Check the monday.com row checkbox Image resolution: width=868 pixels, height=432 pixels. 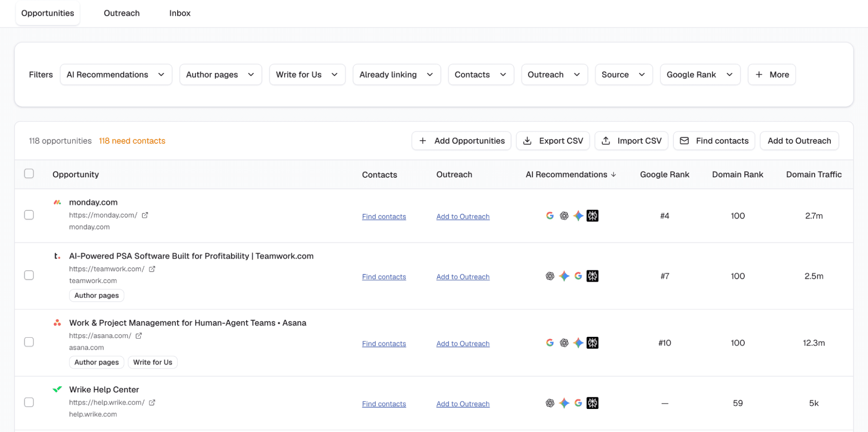tap(29, 215)
